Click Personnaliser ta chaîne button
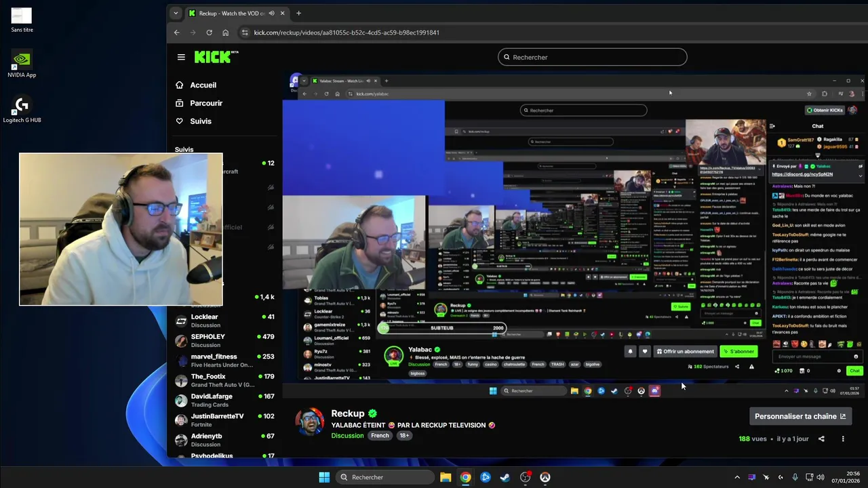This screenshot has width=868, height=488. click(800, 416)
